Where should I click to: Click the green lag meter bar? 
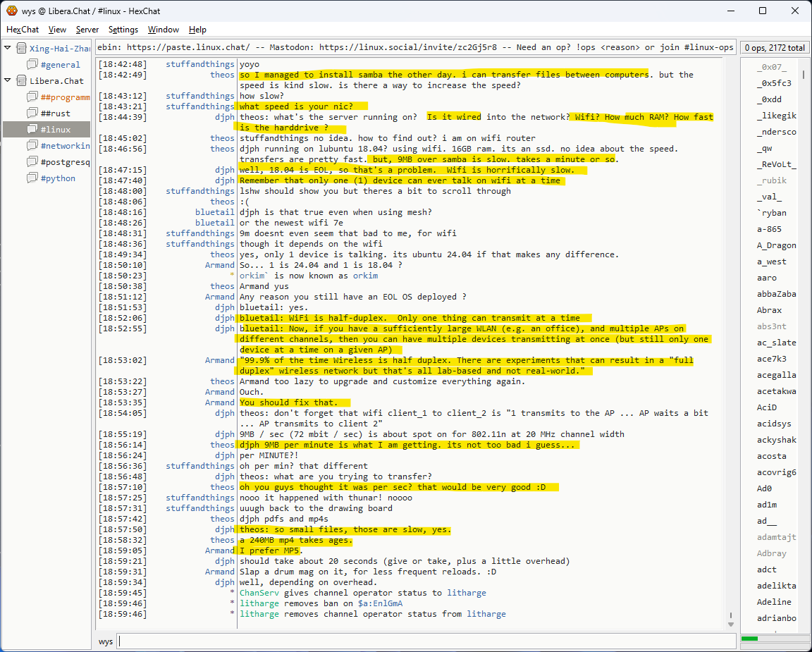tap(750, 639)
